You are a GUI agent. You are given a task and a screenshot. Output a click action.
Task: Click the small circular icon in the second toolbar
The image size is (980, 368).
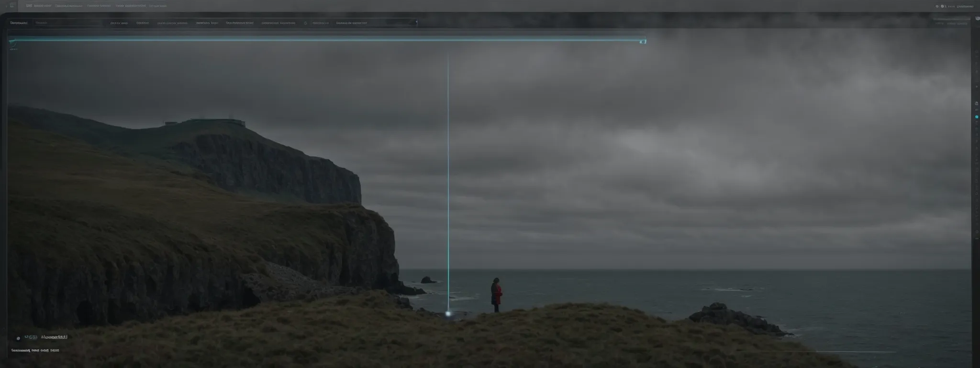pos(305,23)
